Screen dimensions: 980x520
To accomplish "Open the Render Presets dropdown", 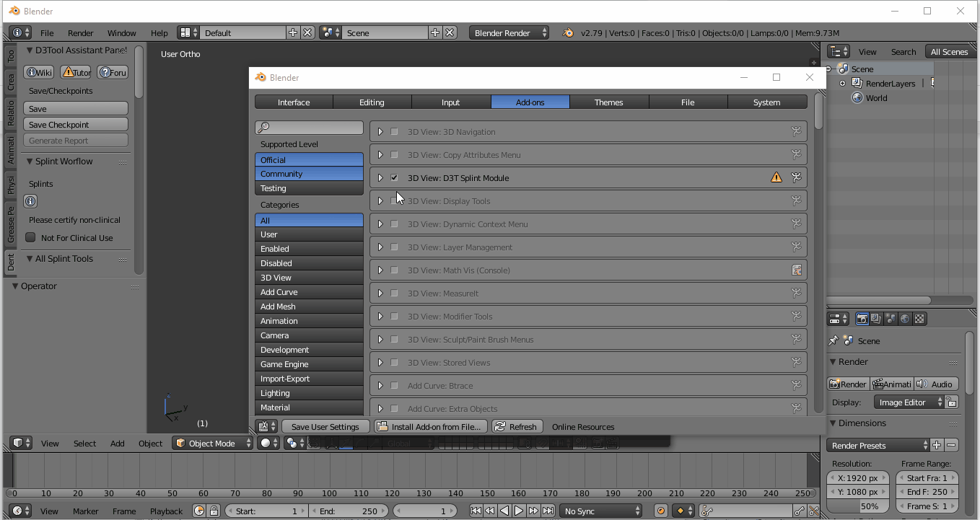I will (x=878, y=445).
